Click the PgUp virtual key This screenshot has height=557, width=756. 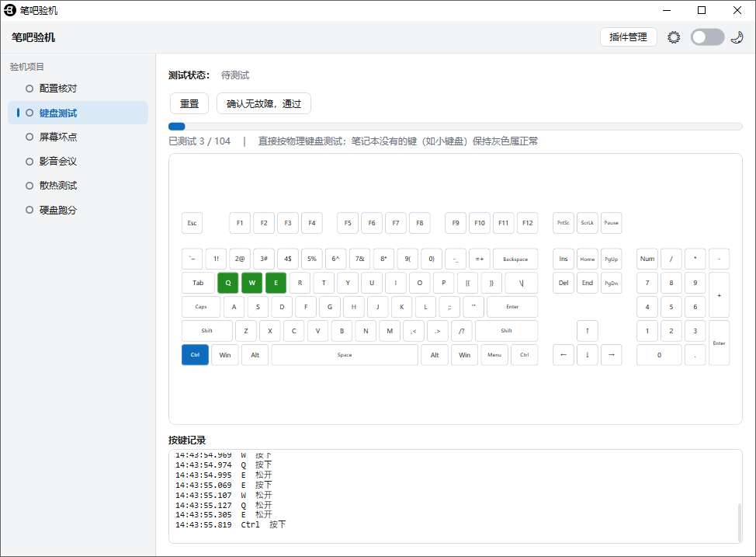pos(612,259)
